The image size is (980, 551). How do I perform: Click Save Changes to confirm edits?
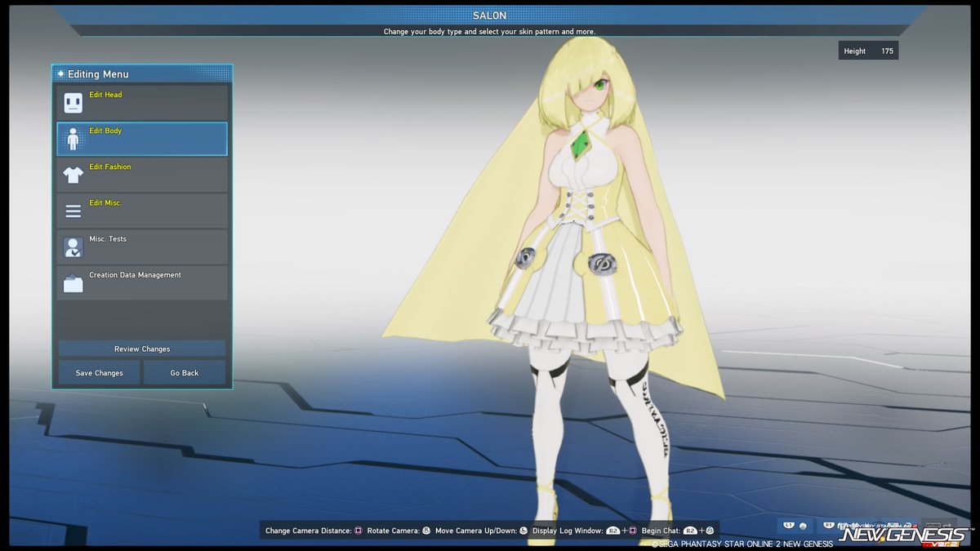pos(98,372)
